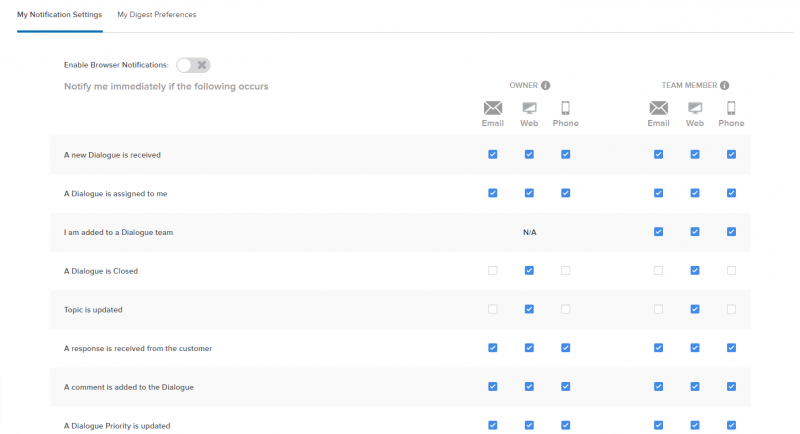800x434 pixels.
Task: Click the Team Member Web monitor icon
Action: click(x=695, y=108)
